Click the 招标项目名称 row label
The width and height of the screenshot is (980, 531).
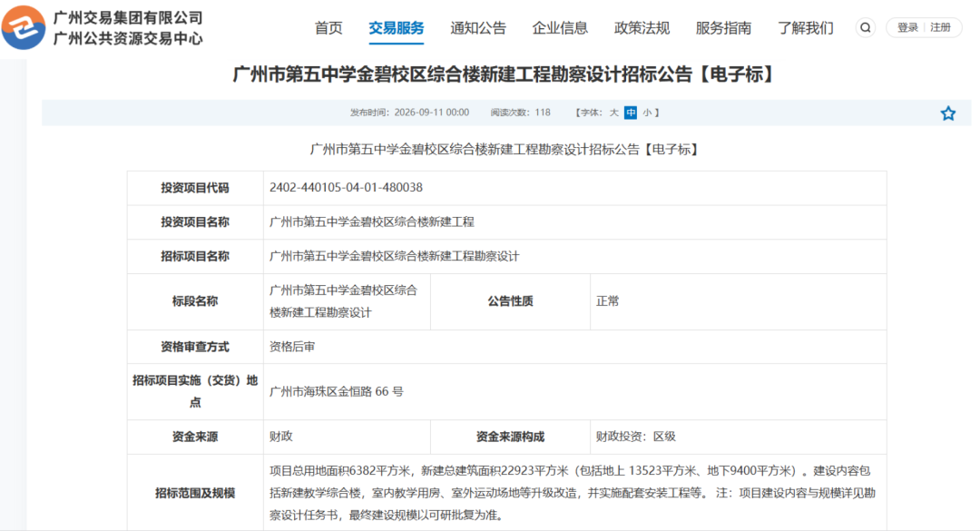tap(195, 257)
